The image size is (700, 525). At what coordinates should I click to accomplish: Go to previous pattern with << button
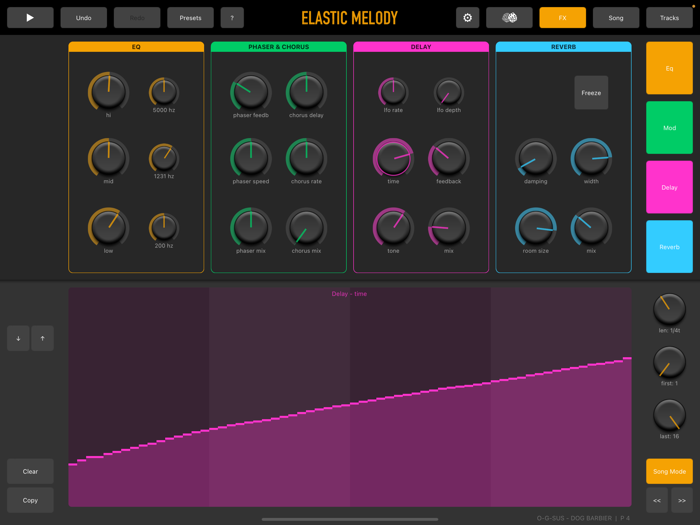(x=657, y=500)
